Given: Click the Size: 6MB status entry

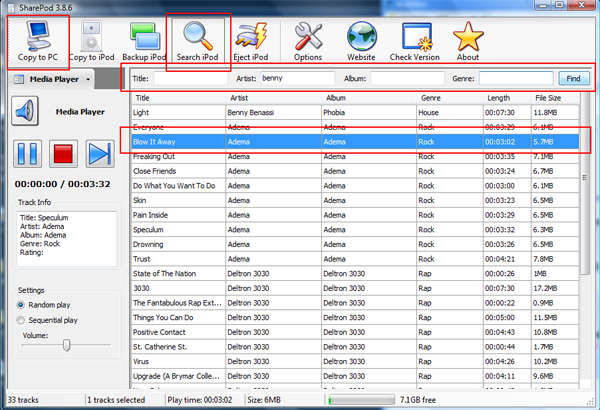Looking at the screenshot, I should tap(264, 400).
